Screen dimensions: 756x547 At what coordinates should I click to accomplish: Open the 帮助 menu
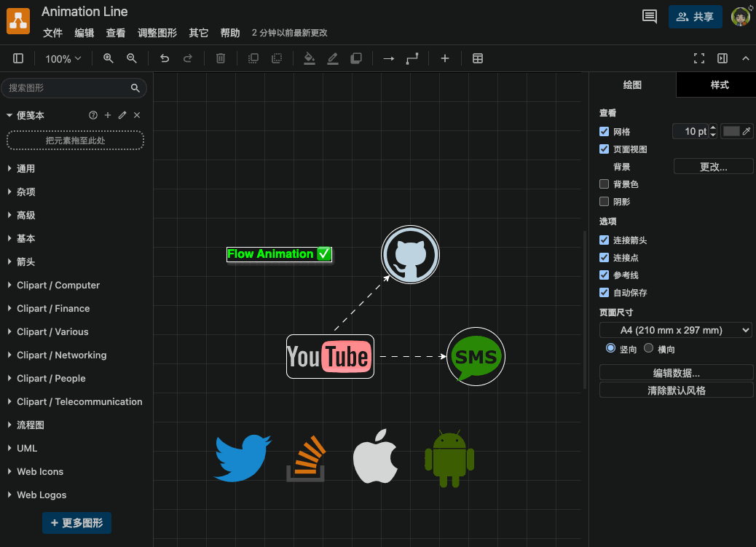coord(230,33)
